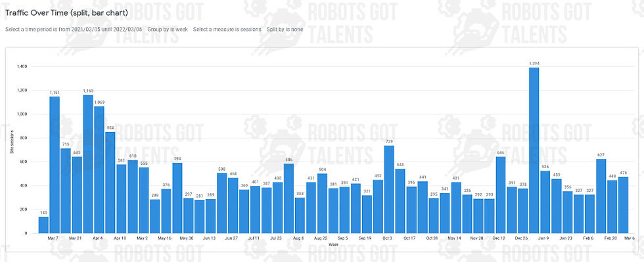Image resolution: width=644 pixels, height=262 pixels.
Task: Click the '526' data label
Action: tap(545, 167)
